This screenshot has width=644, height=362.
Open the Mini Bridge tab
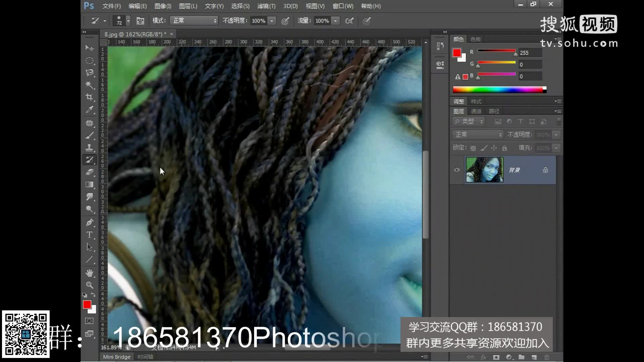[x=116, y=357]
